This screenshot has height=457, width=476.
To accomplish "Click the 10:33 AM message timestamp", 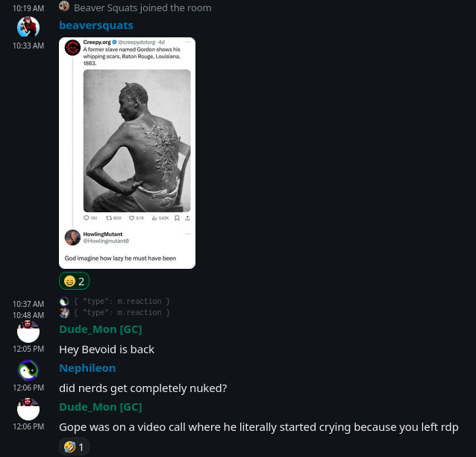I will click(28, 46).
